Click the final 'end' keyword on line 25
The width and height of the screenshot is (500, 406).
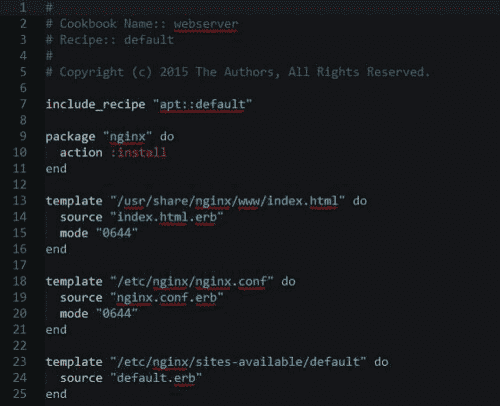tap(56, 394)
